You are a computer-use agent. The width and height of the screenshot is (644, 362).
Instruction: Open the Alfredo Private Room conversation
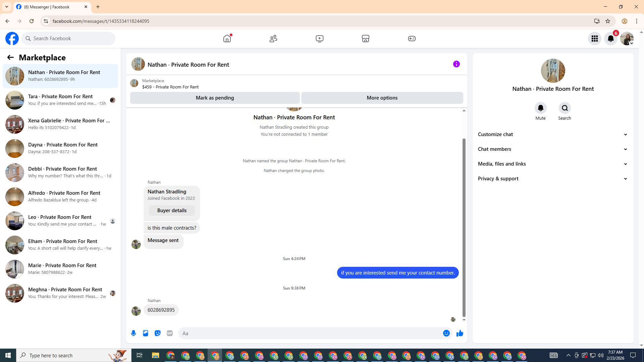coord(60,197)
